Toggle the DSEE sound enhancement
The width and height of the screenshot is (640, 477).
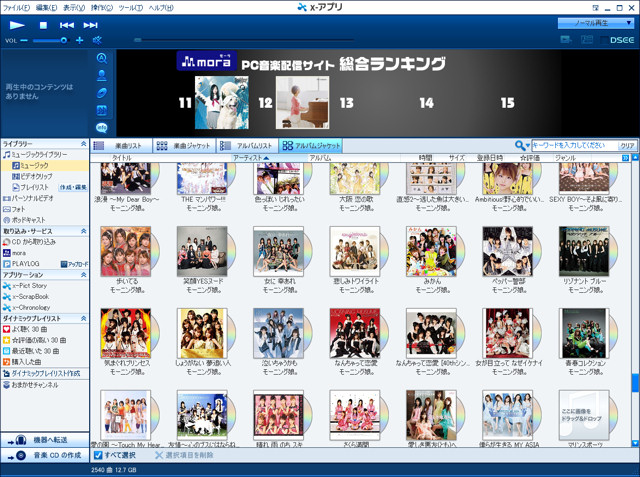(x=617, y=40)
